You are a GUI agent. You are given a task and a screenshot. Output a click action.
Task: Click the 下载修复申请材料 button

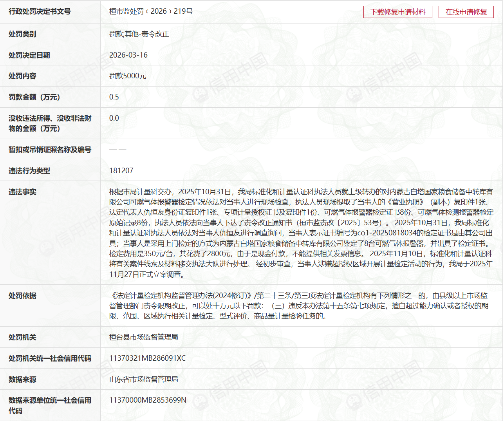(397, 12)
